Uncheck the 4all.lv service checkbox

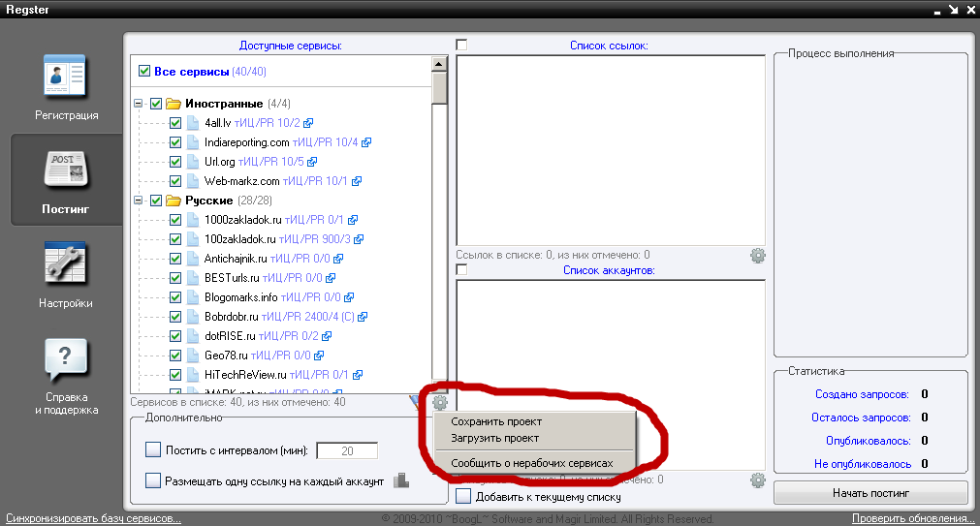[175, 123]
